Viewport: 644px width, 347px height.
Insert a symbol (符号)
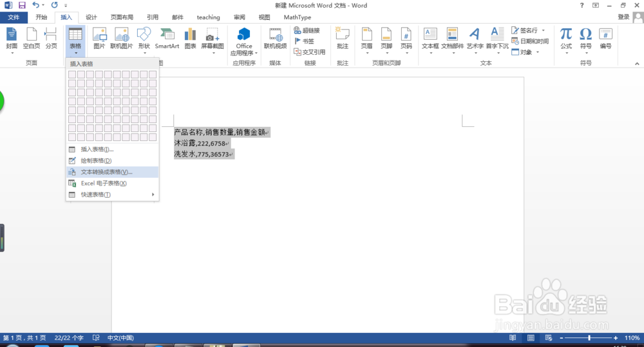pyautogui.click(x=585, y=41)
